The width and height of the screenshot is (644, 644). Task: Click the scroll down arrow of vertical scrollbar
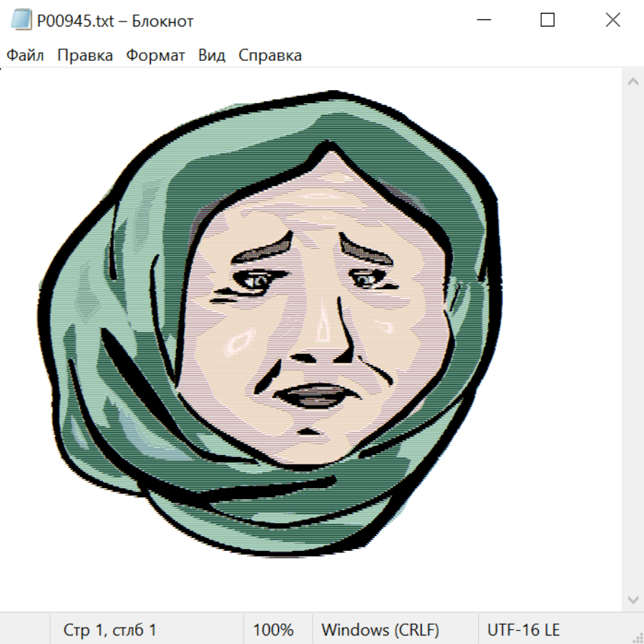[633, 599]
